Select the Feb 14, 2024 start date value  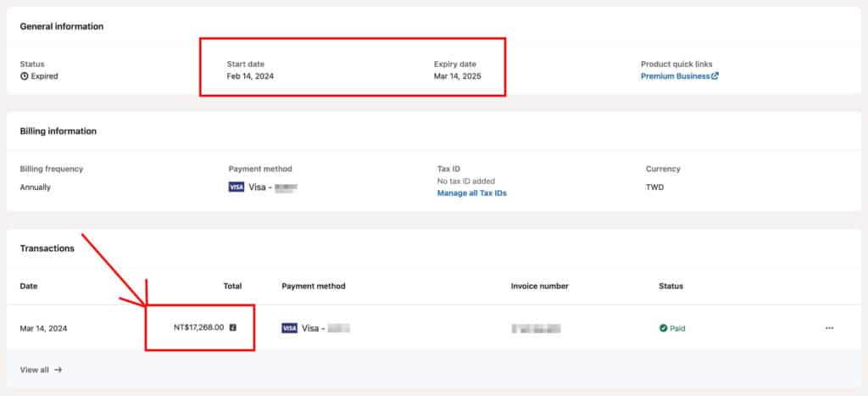click(250, 76)
